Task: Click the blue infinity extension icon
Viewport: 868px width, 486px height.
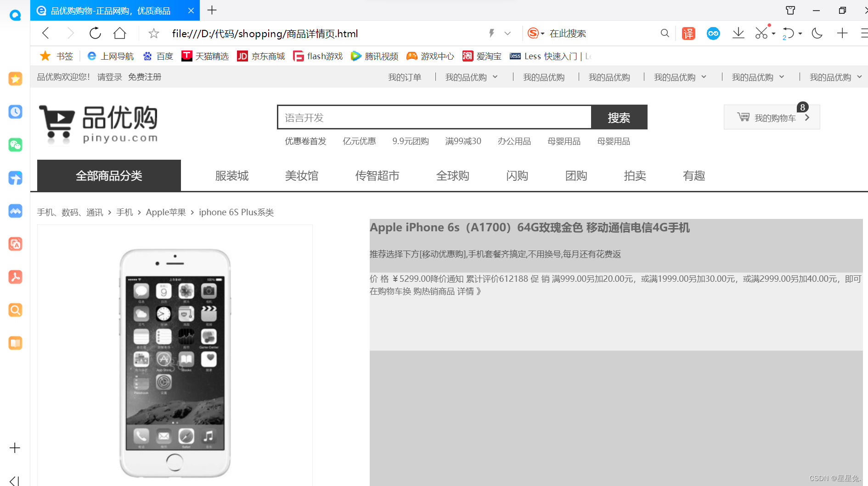Action: 713,33
